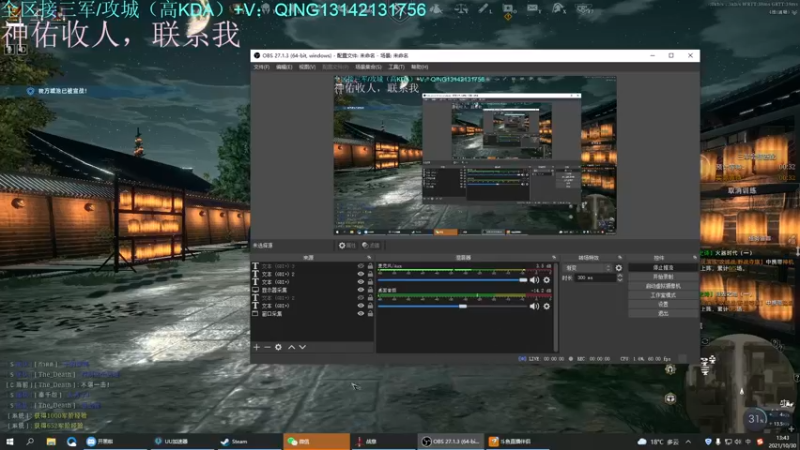This screenshot has height=450, width=800.
Task: Open the 视图(V) menu
Action: [307, 67]
